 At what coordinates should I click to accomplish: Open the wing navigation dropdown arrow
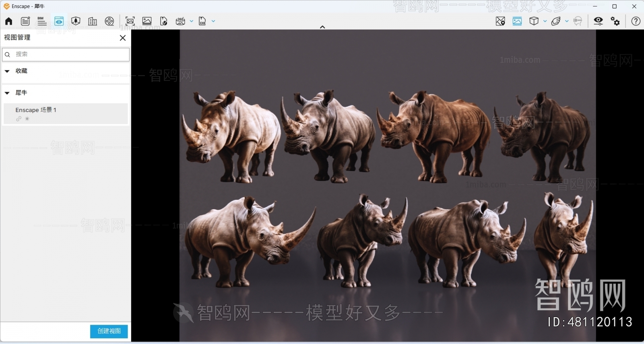tap(567, 21)
